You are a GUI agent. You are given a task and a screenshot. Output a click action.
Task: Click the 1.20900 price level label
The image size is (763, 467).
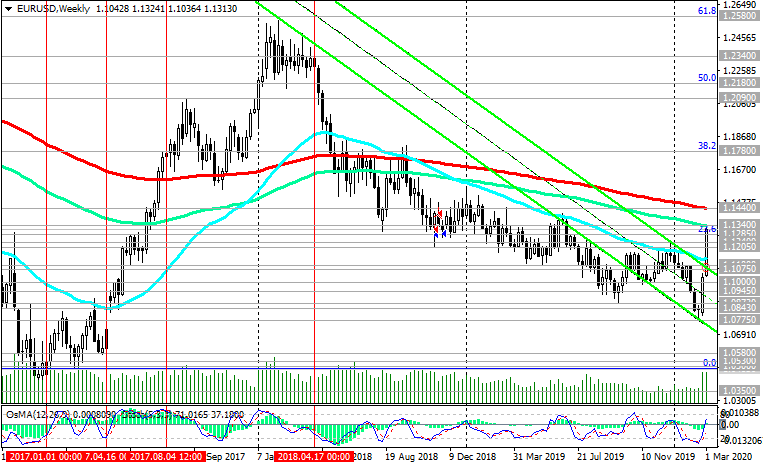tap(739, 98)
